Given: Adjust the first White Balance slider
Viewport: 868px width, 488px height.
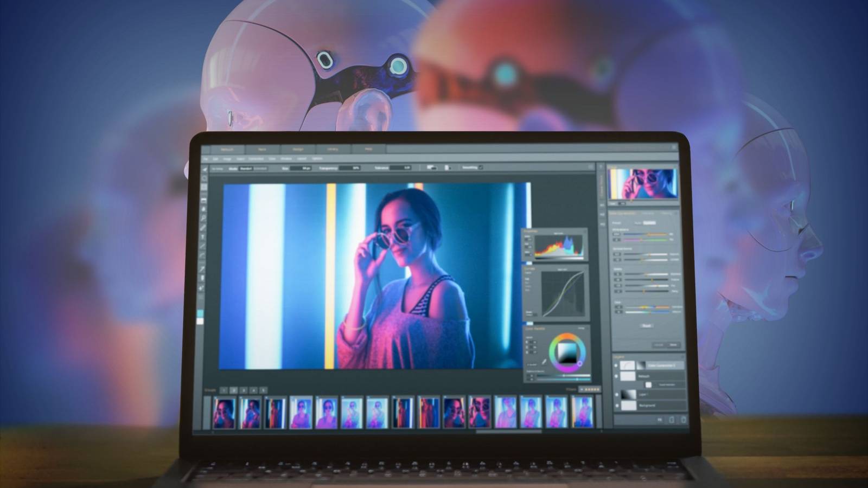Looking at the screenshot, I should point(646,234).
